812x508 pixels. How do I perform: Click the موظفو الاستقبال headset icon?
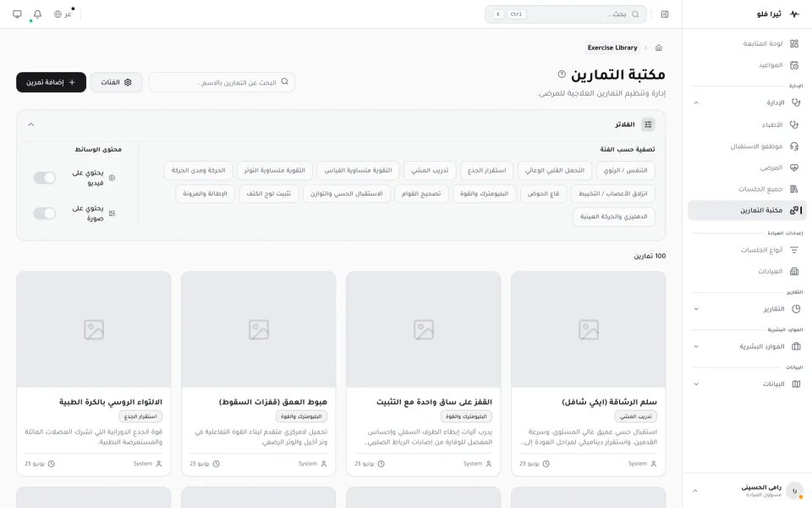point(794,146)
